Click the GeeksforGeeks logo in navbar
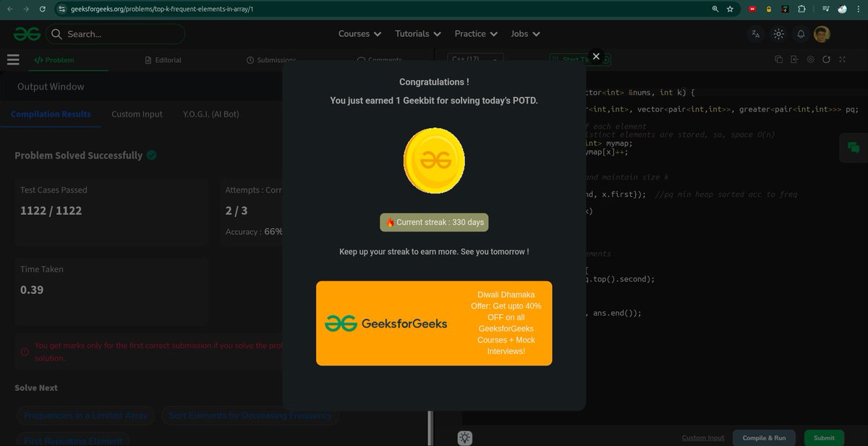This screenshot has height=446, width=868. click(26, 34)
